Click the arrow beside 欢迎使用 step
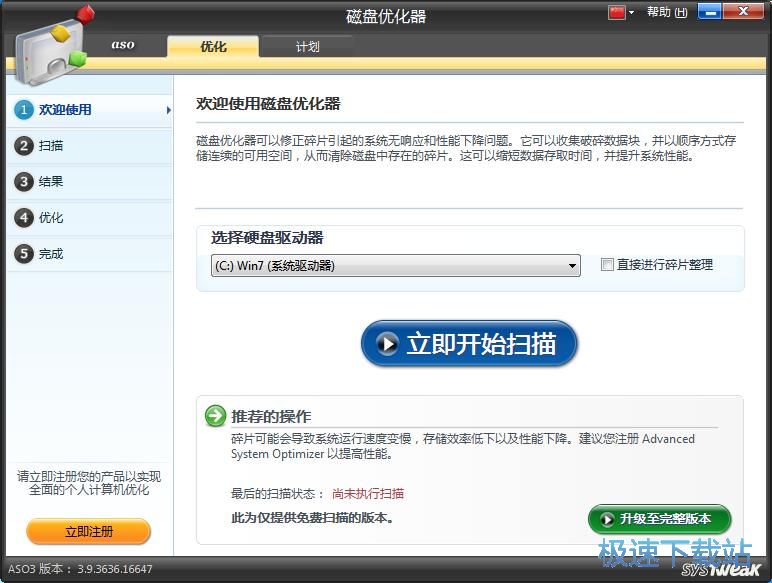Viewport: 772px width, 583px height. (x=168, y=110)
